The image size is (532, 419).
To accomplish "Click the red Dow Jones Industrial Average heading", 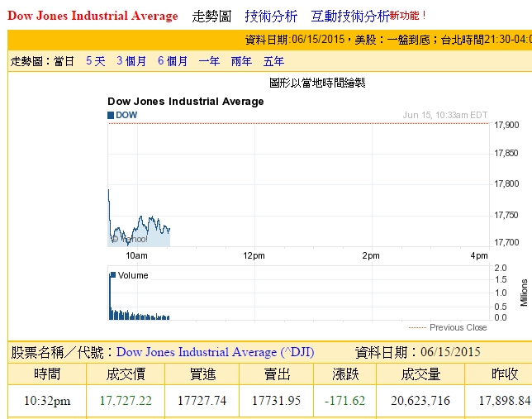I will point(93,16).
